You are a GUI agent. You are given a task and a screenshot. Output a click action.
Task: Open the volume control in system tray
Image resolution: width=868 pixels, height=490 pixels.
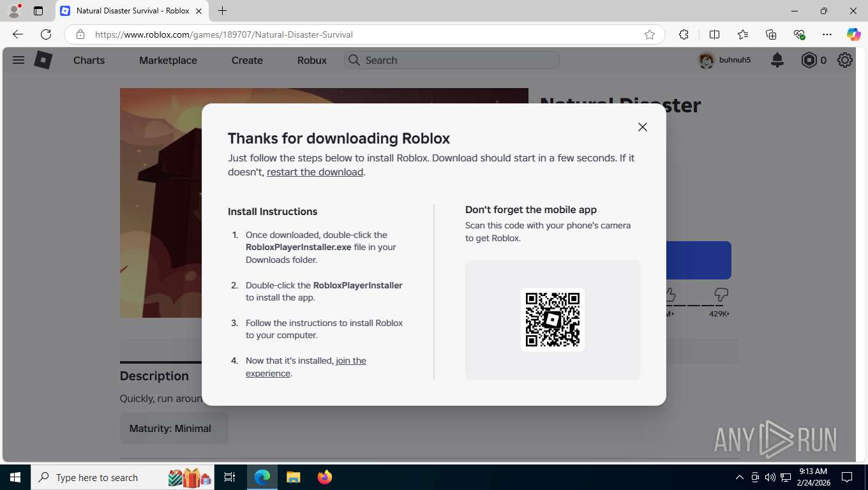click(x=770, y=477)
